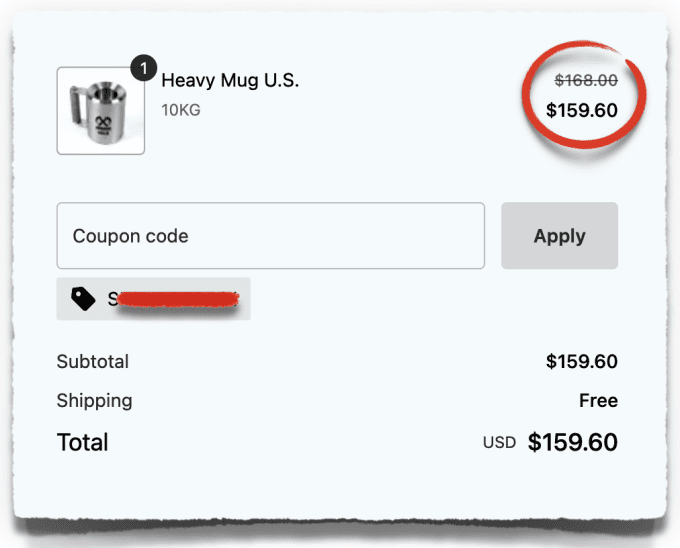Click the Subtotal amount $159.60
The image size is (680, 548).
(x=581, y=361)
